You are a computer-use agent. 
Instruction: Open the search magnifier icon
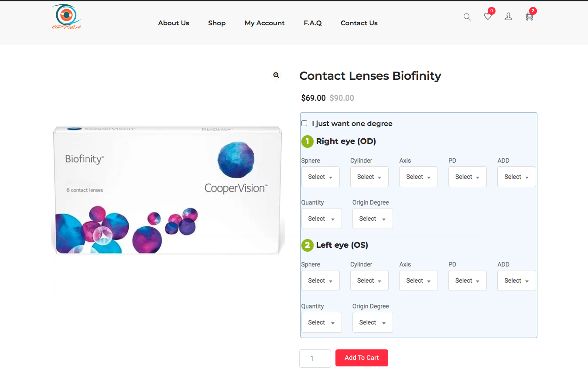coord(467,17)
